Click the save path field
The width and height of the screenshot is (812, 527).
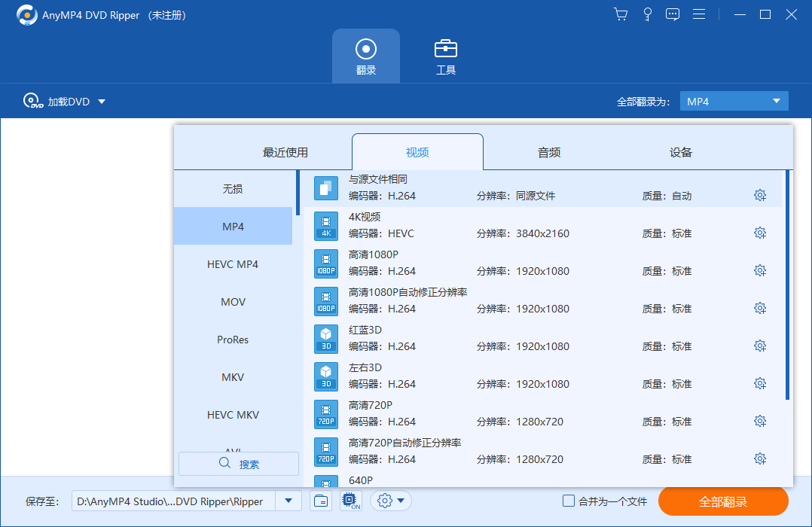[173, 501]
